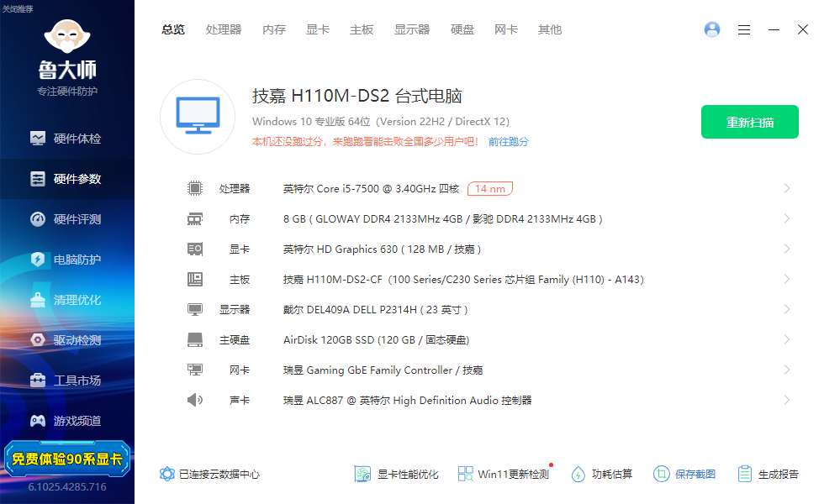Click the 声卡 speaker icon
Viewport: 824px width, 504px height.
click(x=195, y=400)
